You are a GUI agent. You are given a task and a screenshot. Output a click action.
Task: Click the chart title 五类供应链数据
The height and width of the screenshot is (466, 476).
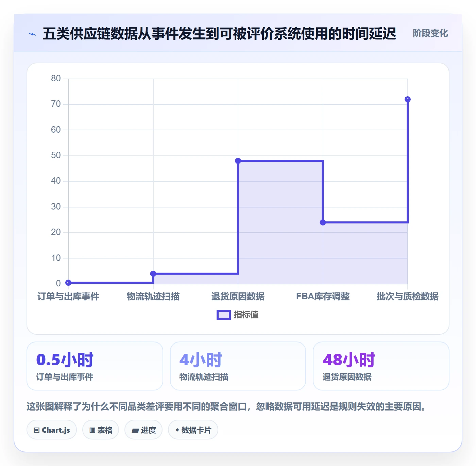(x=219, y=34)
